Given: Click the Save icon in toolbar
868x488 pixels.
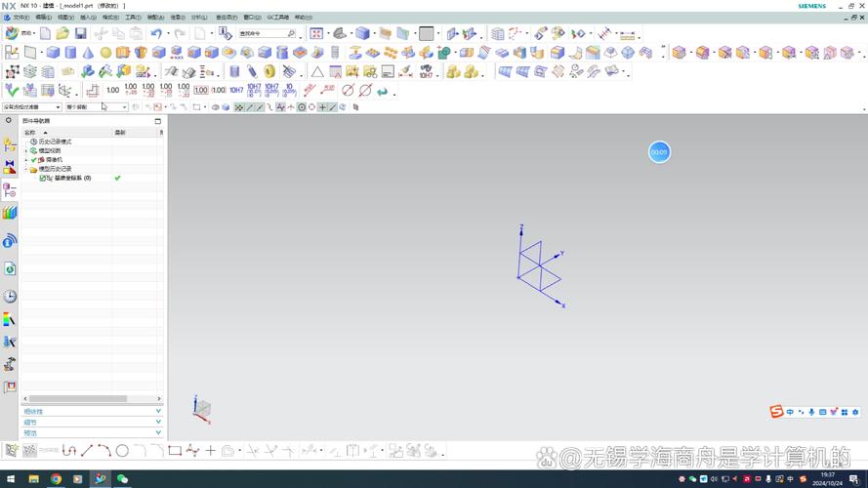Looking at the screenshot, I should point(79,33).
